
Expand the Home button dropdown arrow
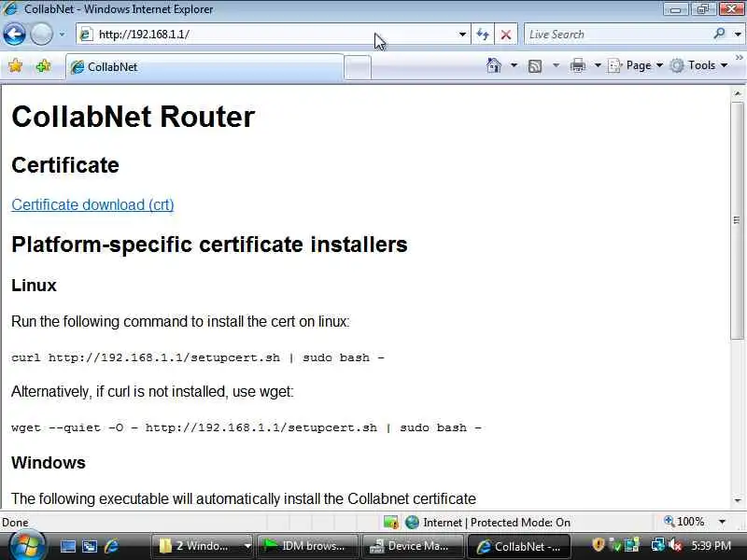click(514, 65)
